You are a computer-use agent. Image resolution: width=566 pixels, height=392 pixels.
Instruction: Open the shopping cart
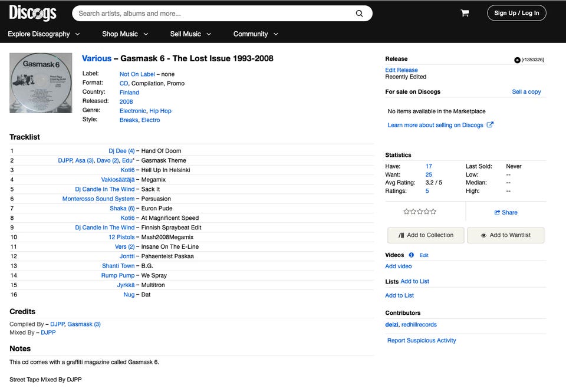pyautogui.click(x=465, y=13)
